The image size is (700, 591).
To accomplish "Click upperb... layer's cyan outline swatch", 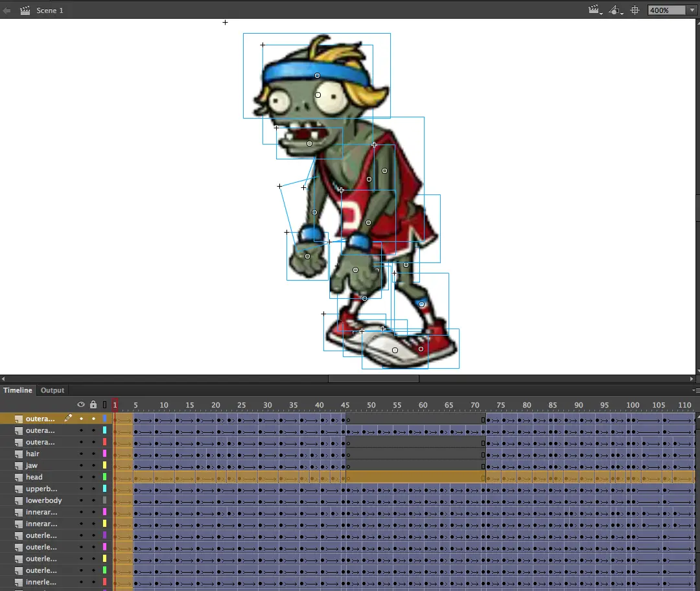I will click(x=104, y=489).
